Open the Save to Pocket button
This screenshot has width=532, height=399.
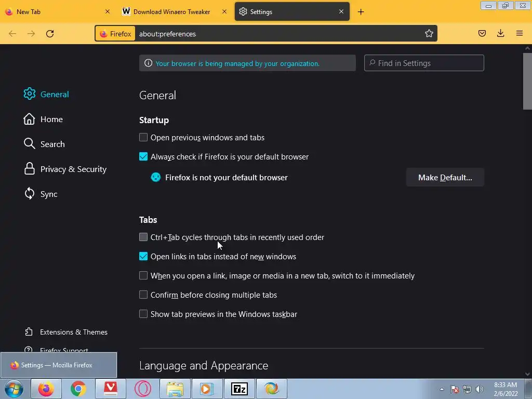pyautogui.click(x=482, y=33)
